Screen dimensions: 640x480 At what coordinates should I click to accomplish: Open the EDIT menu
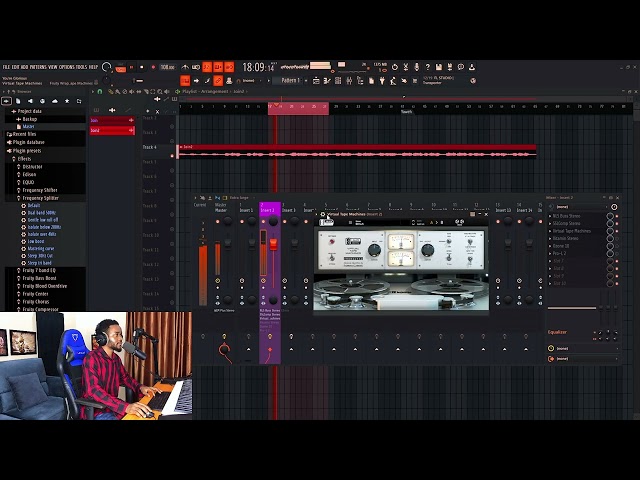(x=15, y=67)
